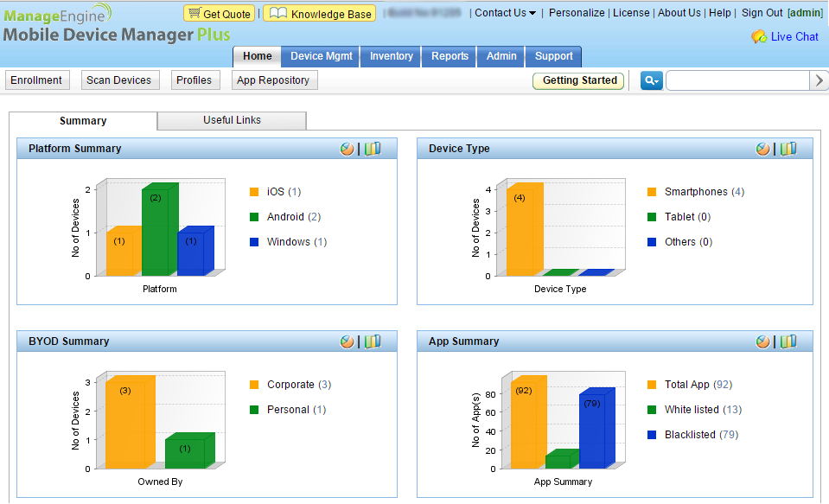Show App Summary as bar chart
The width and height of the screenshot is (829, 504).
click(x=788, y=341)
